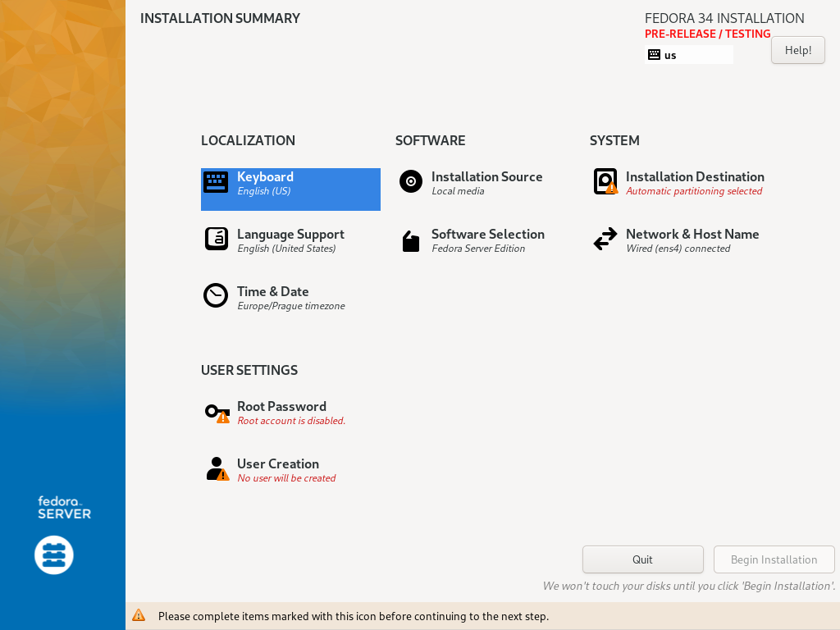This screenshot has height=630, width=840.
Task: Click 'Root account is disabled.' status text
Action: (291, 421)
